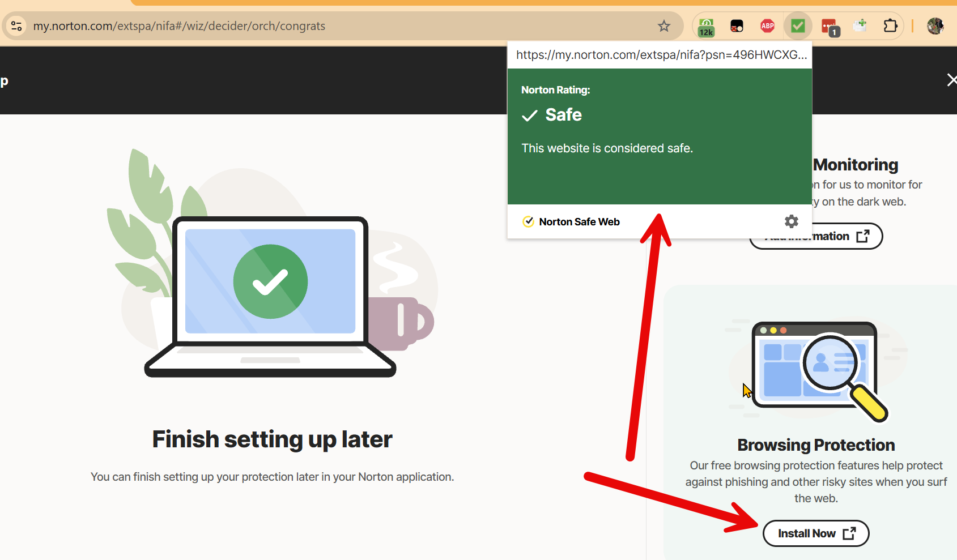Open the Adblock Plus ABP extension
Viewport: 957px width, 560px height.
click(x=768, y=26)
